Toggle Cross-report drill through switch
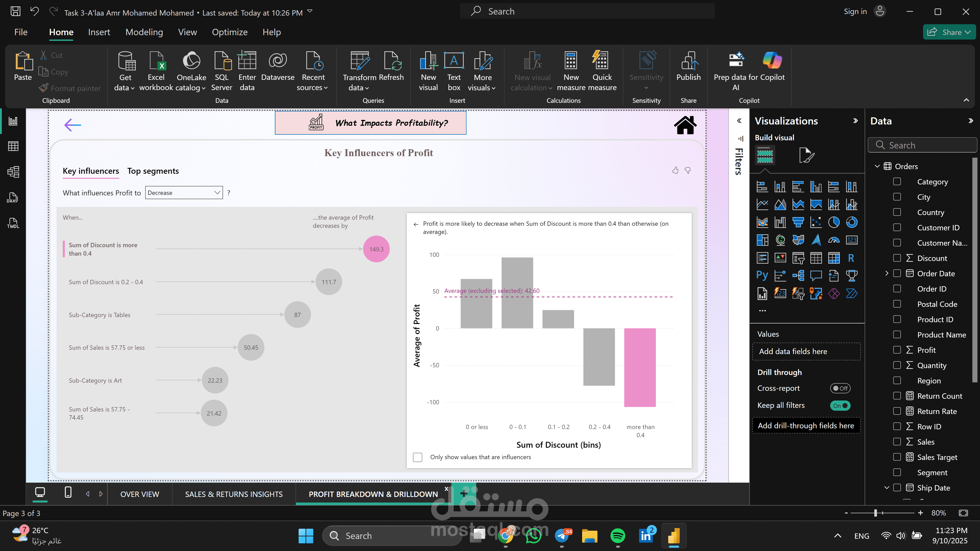Image resolution: width=980 pixels, height=551 pixels. point(840,388)
